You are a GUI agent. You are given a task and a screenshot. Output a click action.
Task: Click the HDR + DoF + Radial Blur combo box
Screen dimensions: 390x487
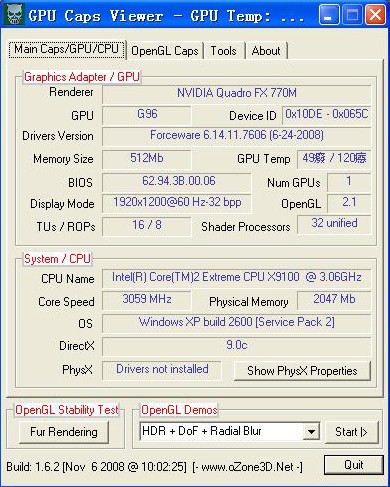point(229,432)
